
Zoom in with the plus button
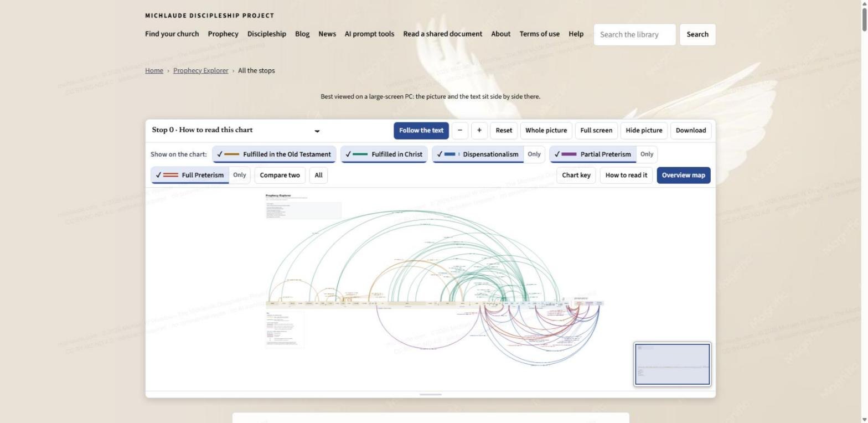(x=479, y=131)
